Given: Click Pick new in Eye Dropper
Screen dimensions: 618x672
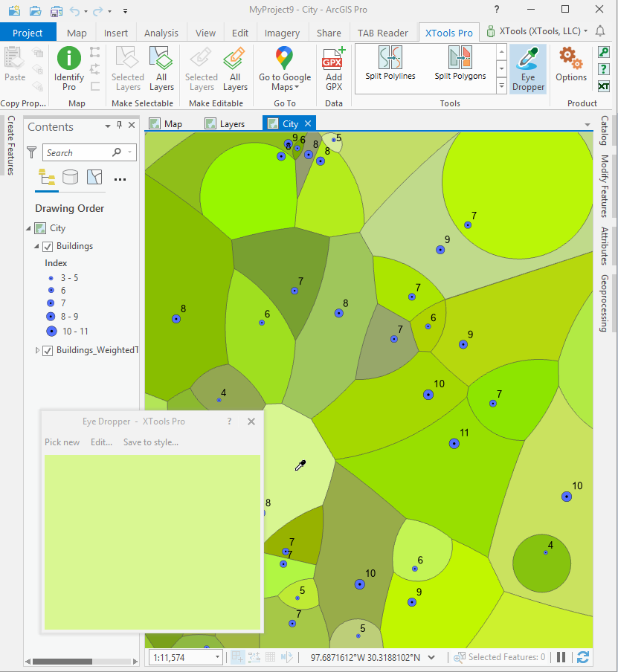Looking at the screenshot, I should [x=62, y=442].
